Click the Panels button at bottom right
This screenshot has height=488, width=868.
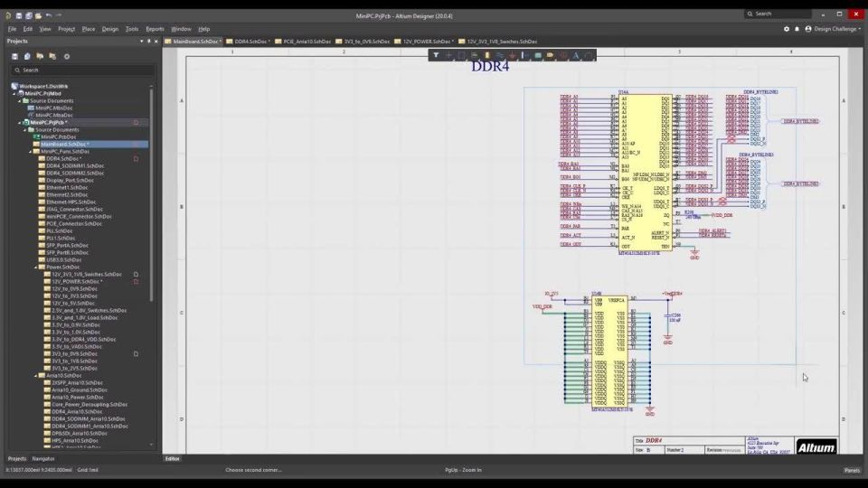click(852, 470)
